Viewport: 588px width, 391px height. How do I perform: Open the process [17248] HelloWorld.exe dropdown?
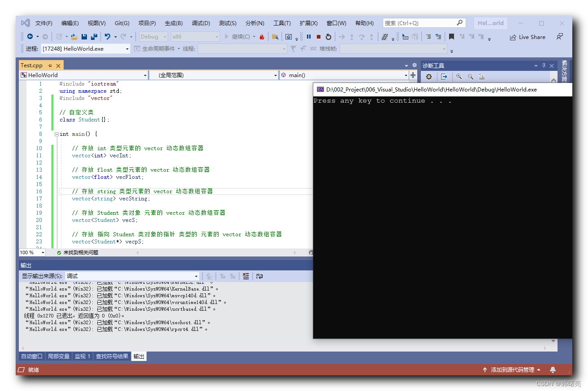[x=86, y=48]
